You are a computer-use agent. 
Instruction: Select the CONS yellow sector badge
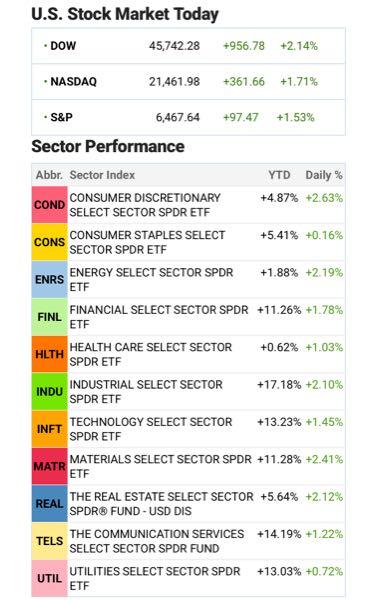coord(50,242)
